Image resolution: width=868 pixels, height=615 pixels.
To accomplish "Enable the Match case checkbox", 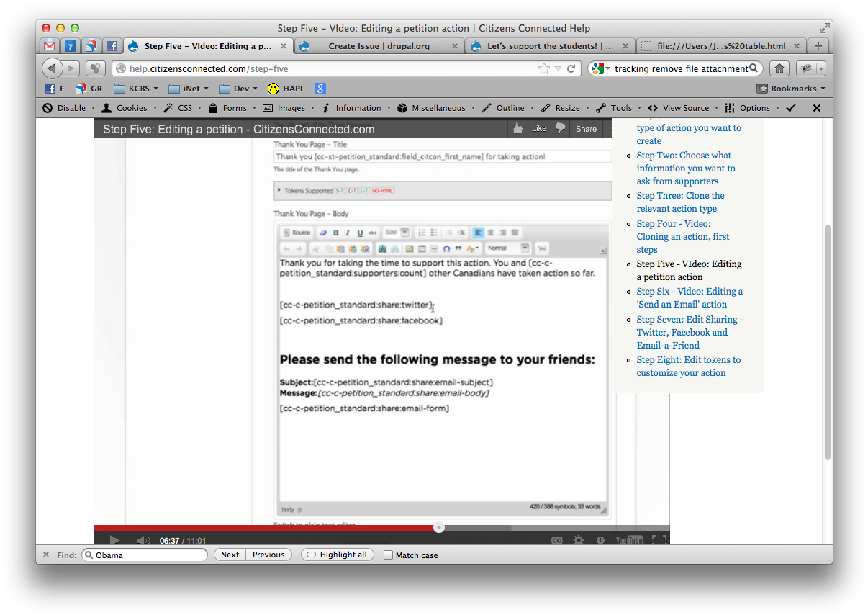I will coord(389,555).
